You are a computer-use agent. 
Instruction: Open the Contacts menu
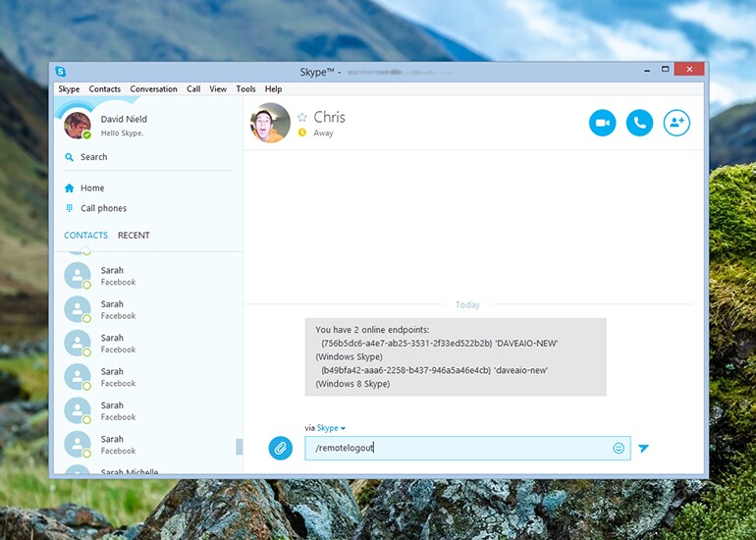(x=105, y=89)
